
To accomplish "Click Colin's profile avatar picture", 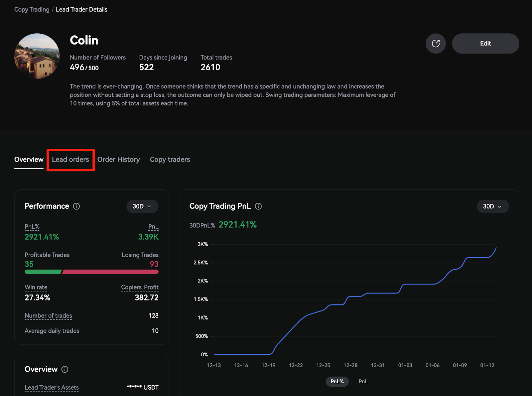I will [x=37, y=56].
